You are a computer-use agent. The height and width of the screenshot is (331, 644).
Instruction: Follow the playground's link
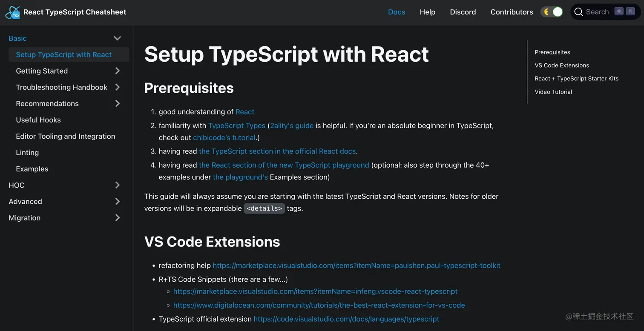click(240, 177)
